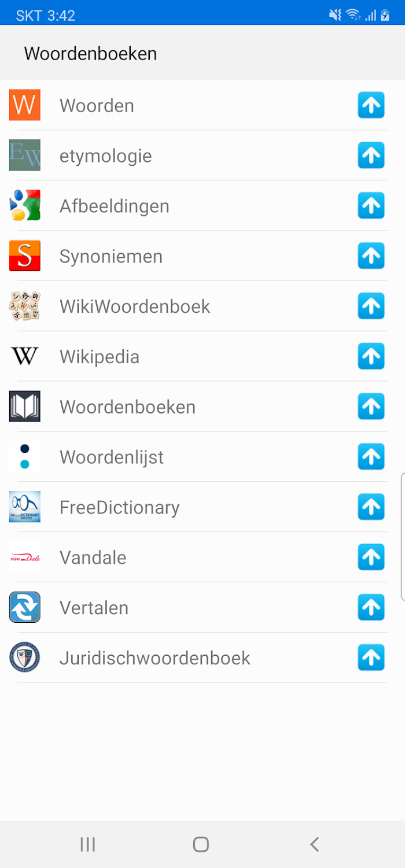
Task: Open the etymologie EW icon
Action: coord(25,156)
